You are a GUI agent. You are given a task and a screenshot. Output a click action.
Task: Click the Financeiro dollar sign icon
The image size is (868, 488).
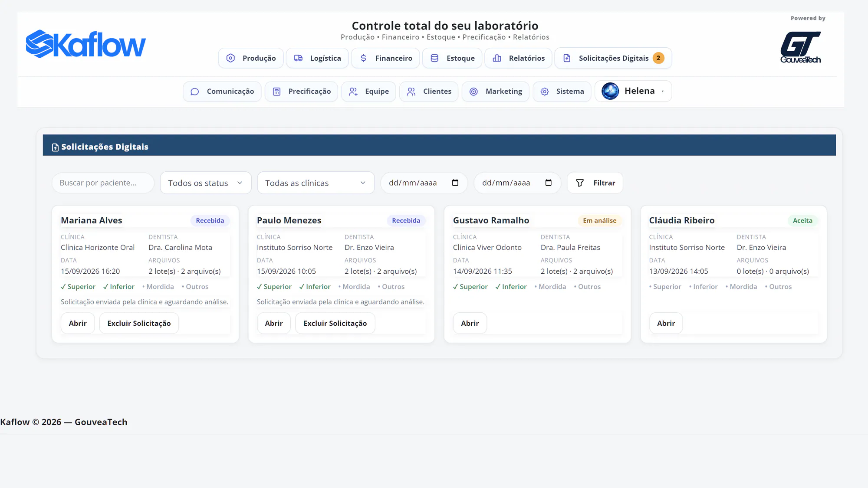click(363, 58)
